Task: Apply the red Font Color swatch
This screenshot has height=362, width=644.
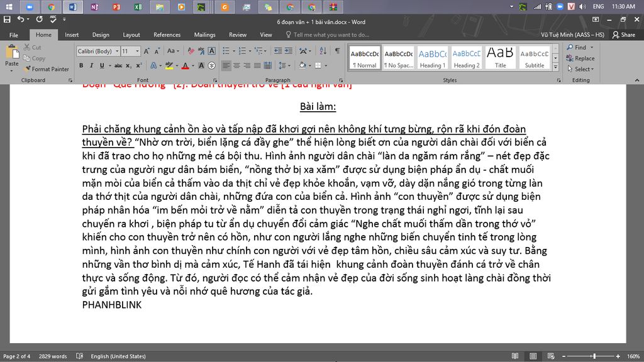Action: pyautogui.click(x=186, y=65)
